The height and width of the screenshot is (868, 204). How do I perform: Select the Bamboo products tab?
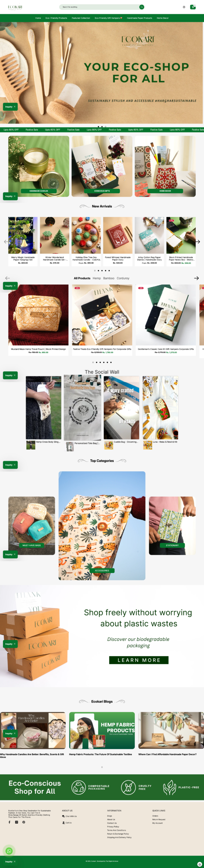[x=109, y=278]
